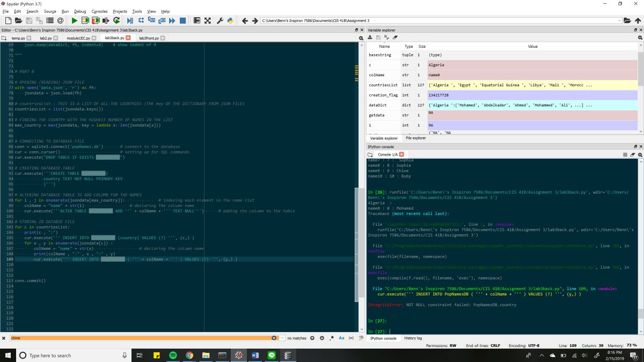644x362 pixels.
Task: Run the file with the green play icon
Action: pyautogui.click(x=75, y=20)
